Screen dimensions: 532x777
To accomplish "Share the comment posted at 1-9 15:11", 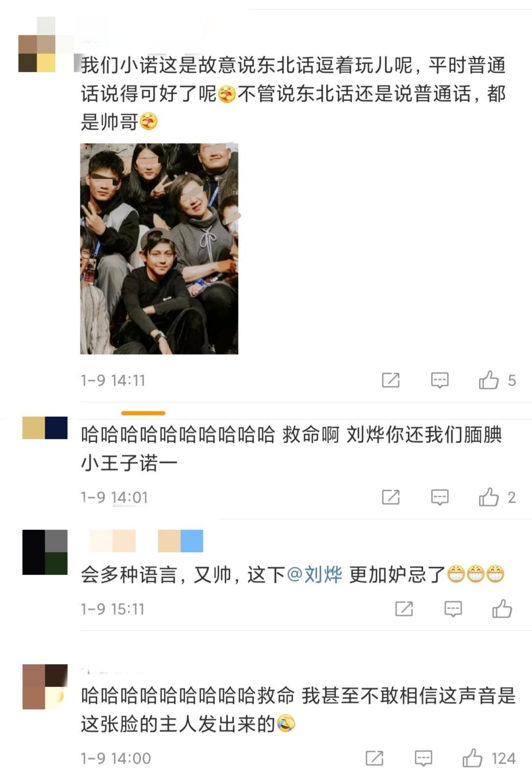I will 404,609.
